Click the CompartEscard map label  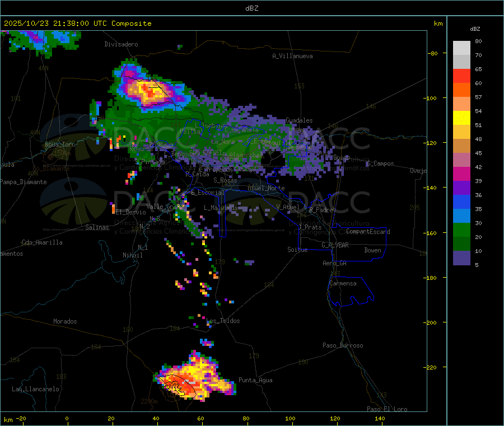(368, 232)
